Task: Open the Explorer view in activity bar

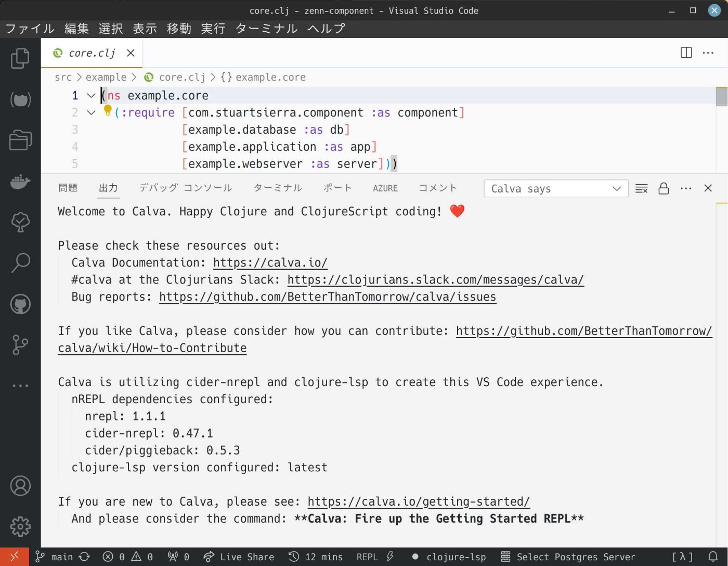Action: (x=20, y=58)
